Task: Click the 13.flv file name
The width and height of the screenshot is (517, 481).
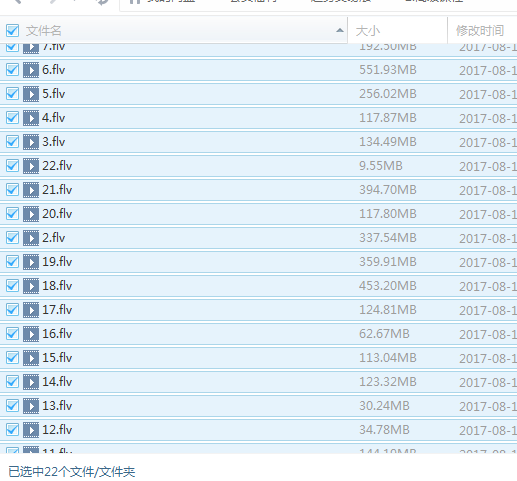Action: pos(57,406)
